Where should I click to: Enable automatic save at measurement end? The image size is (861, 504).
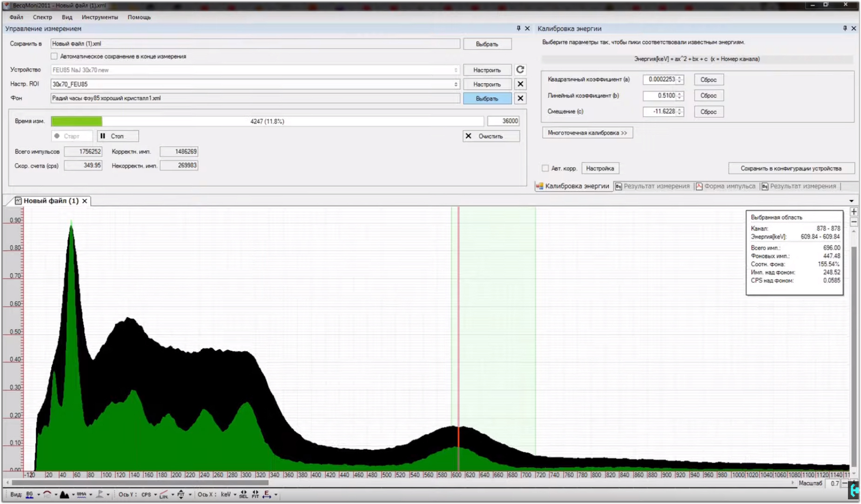coord(54,56)
